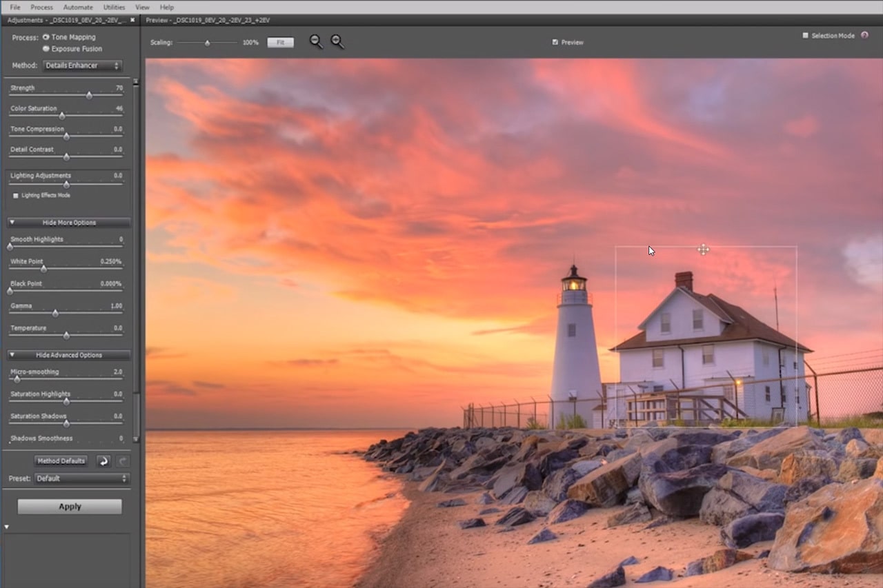
Task: Open the Method dropdown showing Details Enhancer
Action: tap(82, 65)
